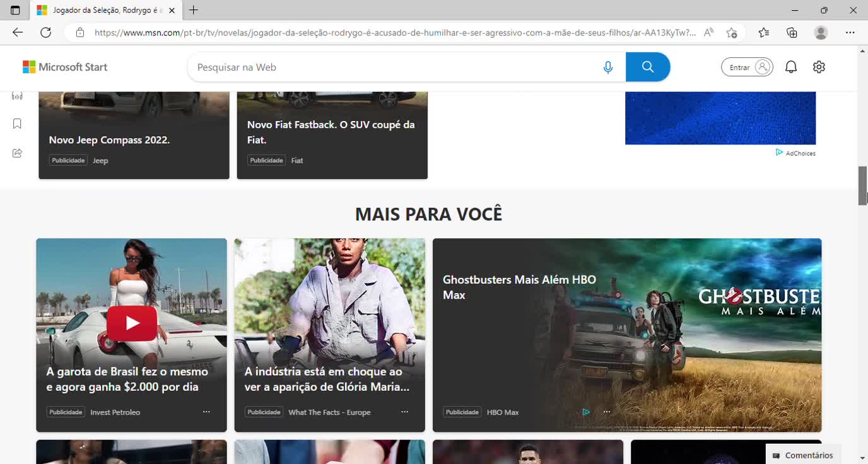Open Favorites list icon
The width and height of the screenshot is (868, 464).
coord(764,32)
